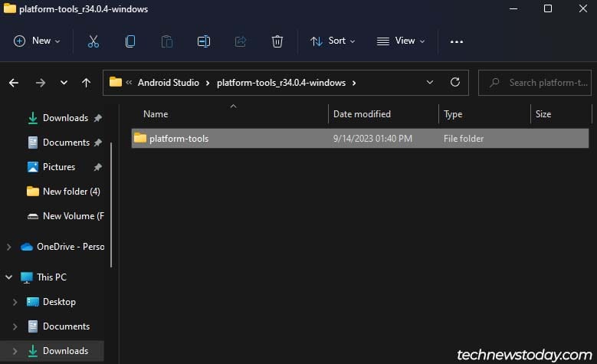597x364 pixels.
Task: Go up one folder level arrow
Action: [86, 83]
